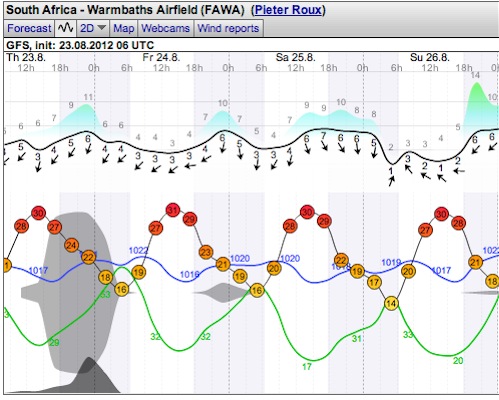The width and height of the screenshot is (499, 400).
Task: Click the gust value 11 on Thursday
Action: pos(88,97)
